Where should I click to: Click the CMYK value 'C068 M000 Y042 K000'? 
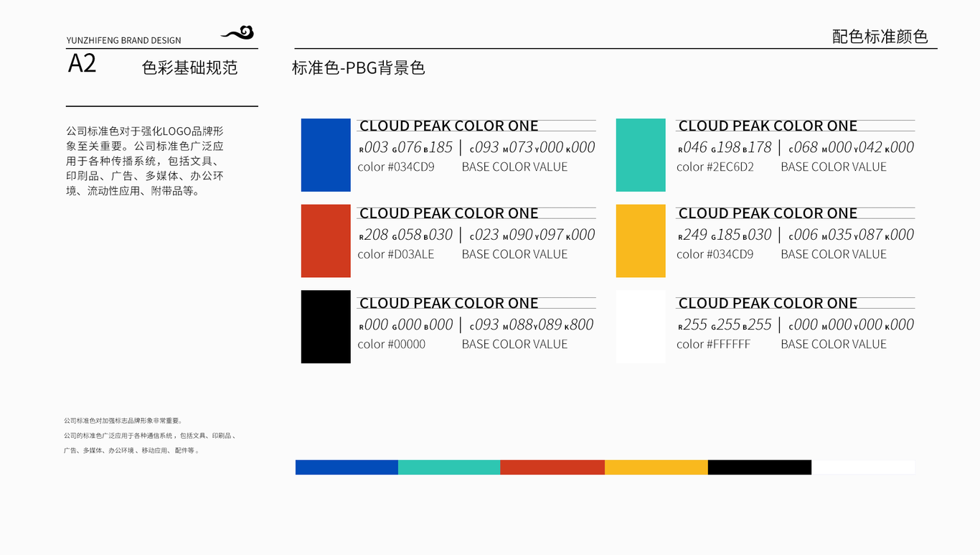pos(852,148)
